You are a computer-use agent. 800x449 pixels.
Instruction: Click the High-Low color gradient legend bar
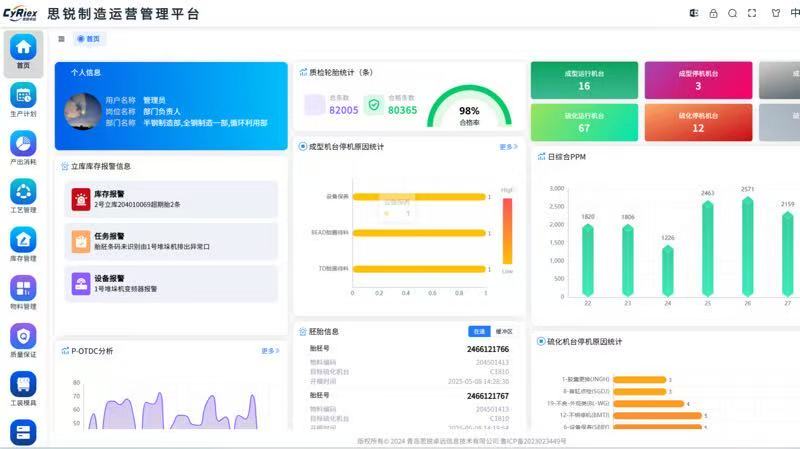507,230
